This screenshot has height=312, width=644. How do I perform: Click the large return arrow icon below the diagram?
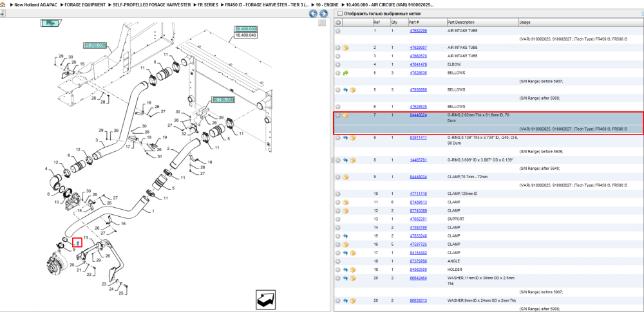click(265, 300)
